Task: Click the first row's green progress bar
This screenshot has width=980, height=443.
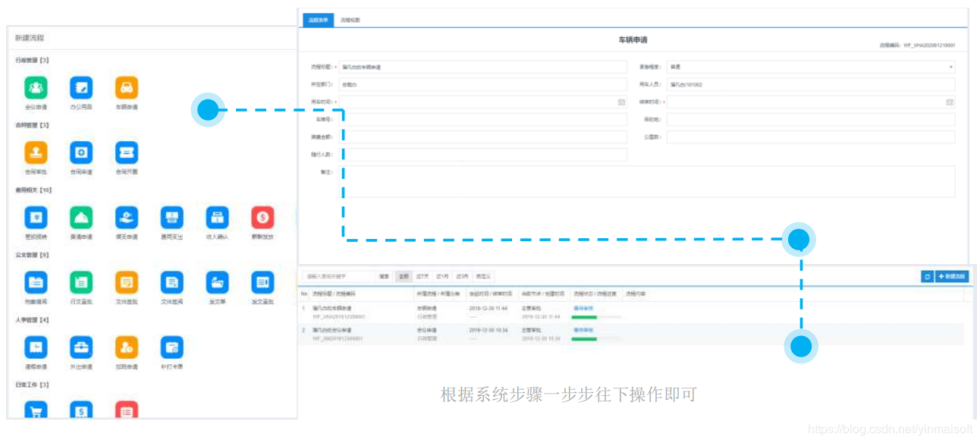Action: pos(585,317)
